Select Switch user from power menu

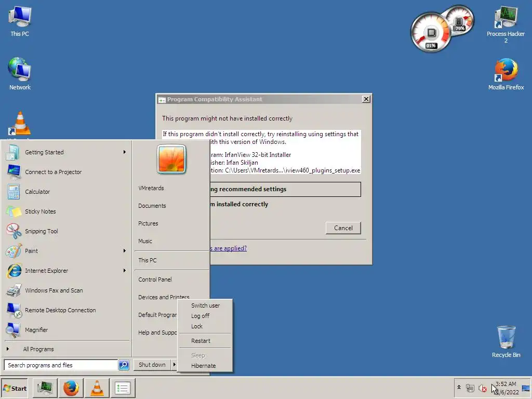tap(205, 305)
